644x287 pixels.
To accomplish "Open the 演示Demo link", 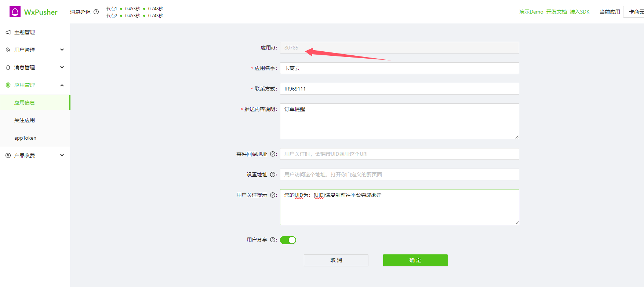I will [x=531, y=12].
